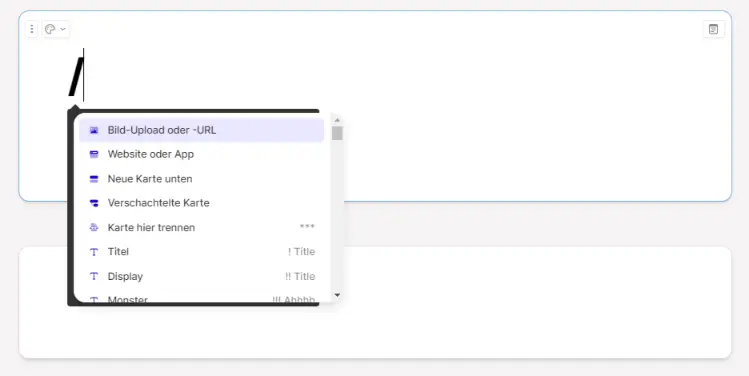Click the card icon beside Neue Karte unten

tap(94, 179)
